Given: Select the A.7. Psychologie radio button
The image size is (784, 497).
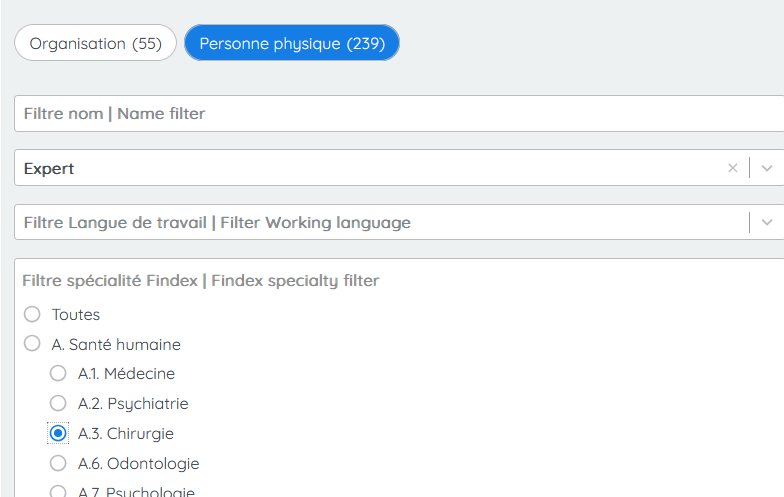Looking at the screenshot, I should [58, 491].
